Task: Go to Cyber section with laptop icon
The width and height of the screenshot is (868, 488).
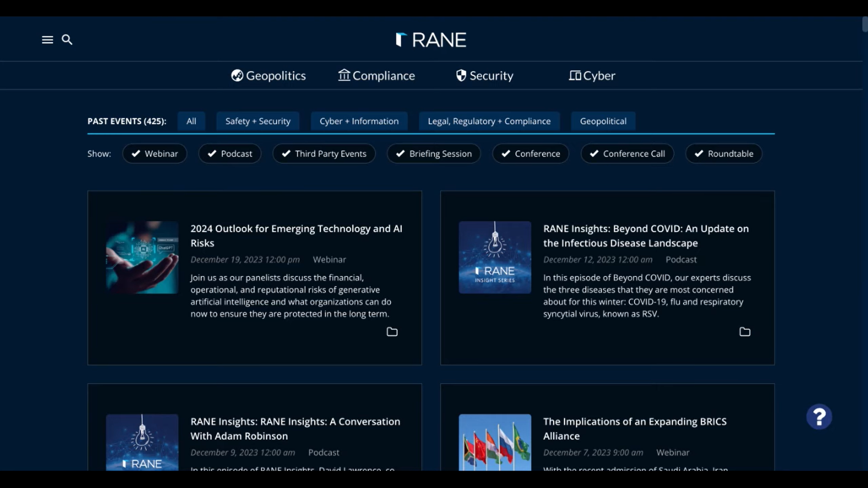Action: pyautogui.click(x=592, y=76)
